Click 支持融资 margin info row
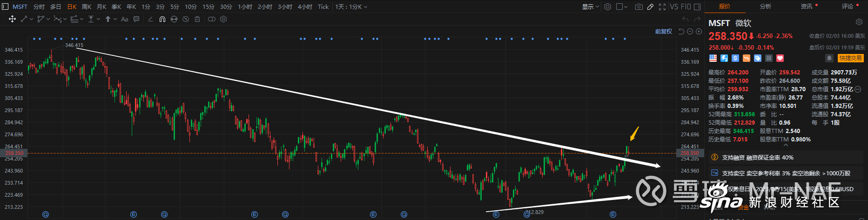The image size is (868, 220). pyautogui.click(x=787, y=158)
